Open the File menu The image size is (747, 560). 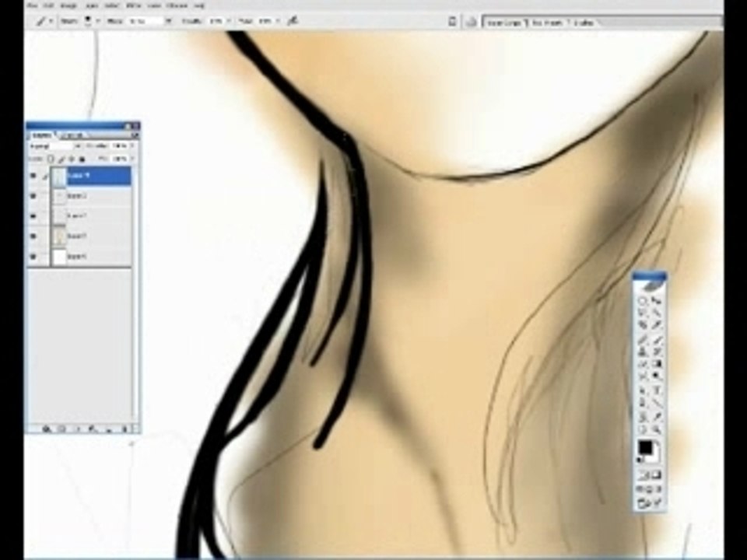[32, 5]
